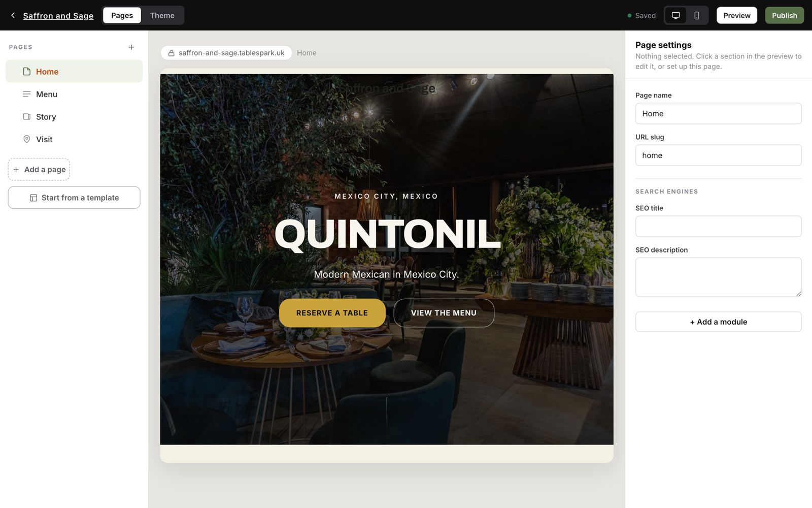Click the Add a page button
This screenshot has height=508, width=812.
pos(39,169)
